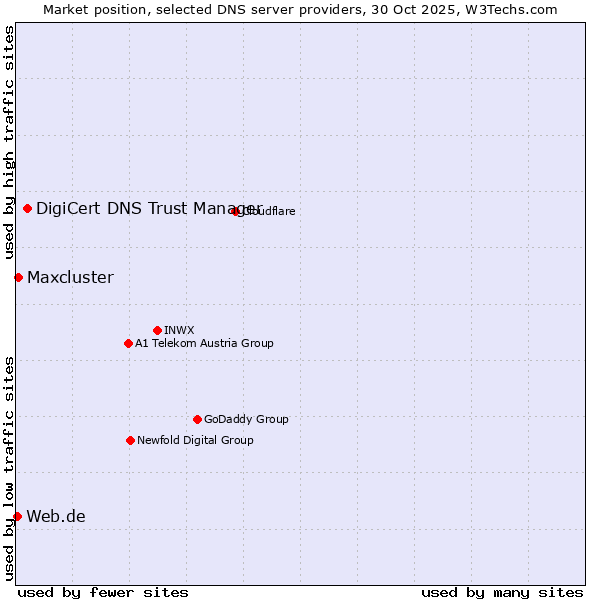
Task: Click the Maxcluster text label
Action: click(70, 277)
